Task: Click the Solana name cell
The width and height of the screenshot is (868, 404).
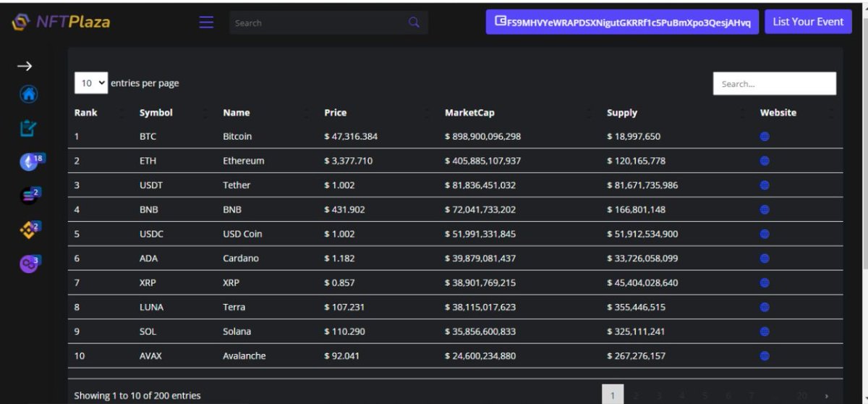Action: [x=237, y=332]
